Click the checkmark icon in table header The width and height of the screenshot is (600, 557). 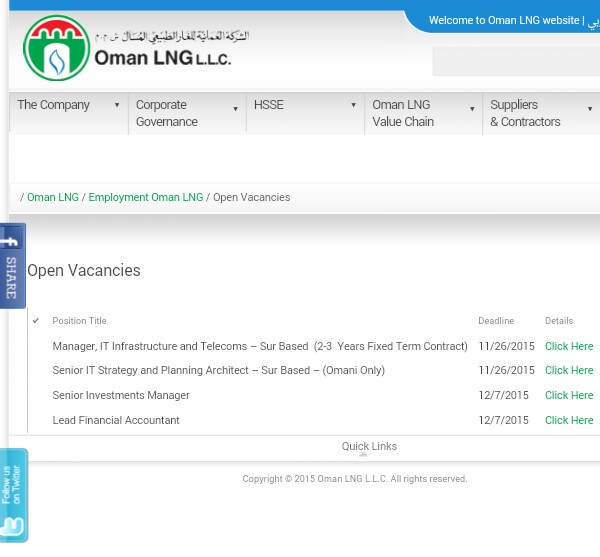pos(36,321)
